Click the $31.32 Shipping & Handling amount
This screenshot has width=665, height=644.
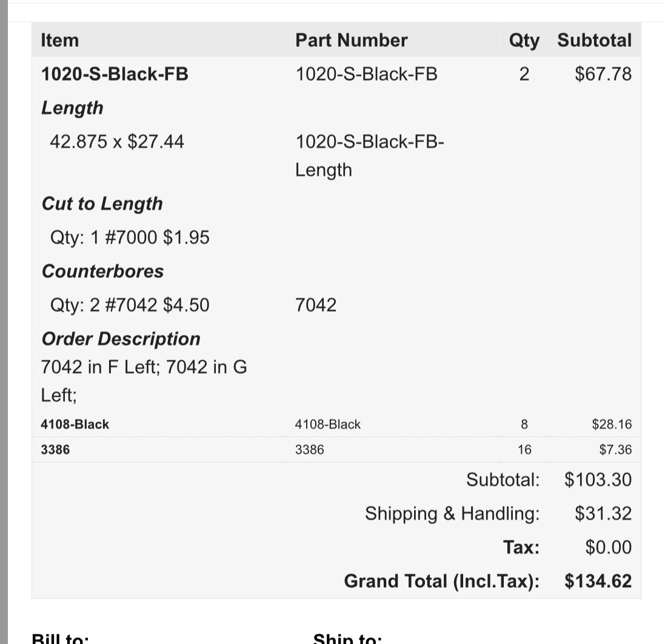coord(603,514)
